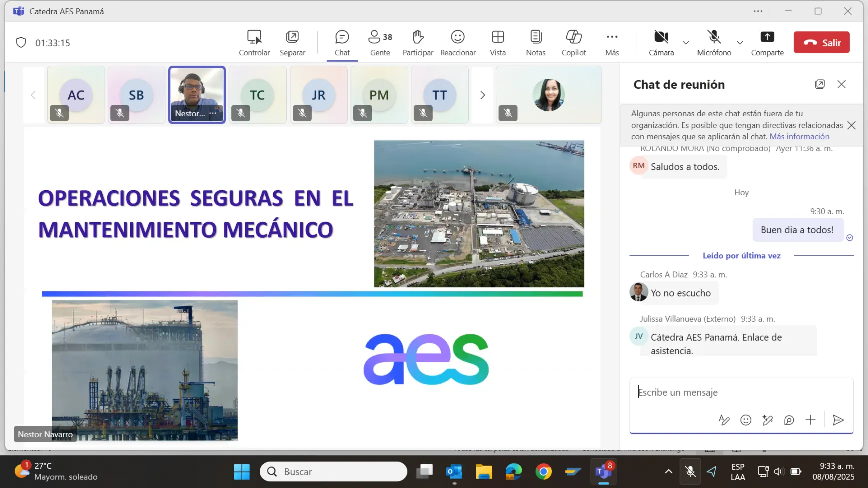868x488 pixels.
Task: Unmute the Micrófono
Action: (714, 42)
